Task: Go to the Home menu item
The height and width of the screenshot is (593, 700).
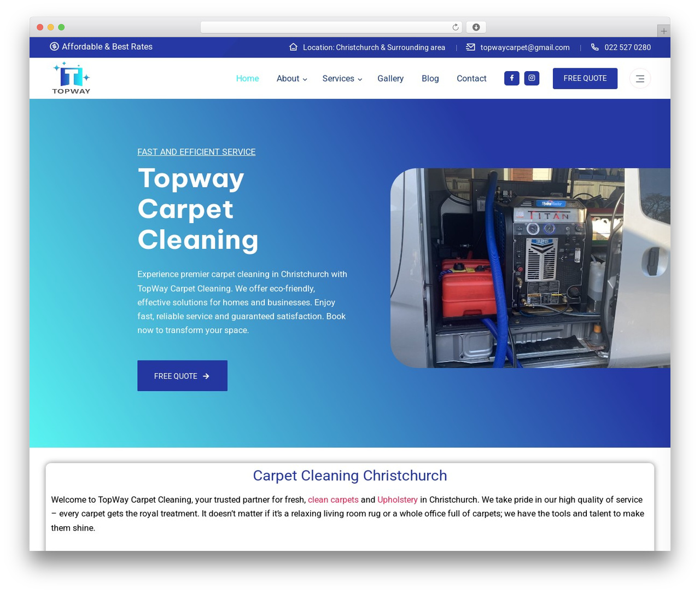Action: [247, 79]
